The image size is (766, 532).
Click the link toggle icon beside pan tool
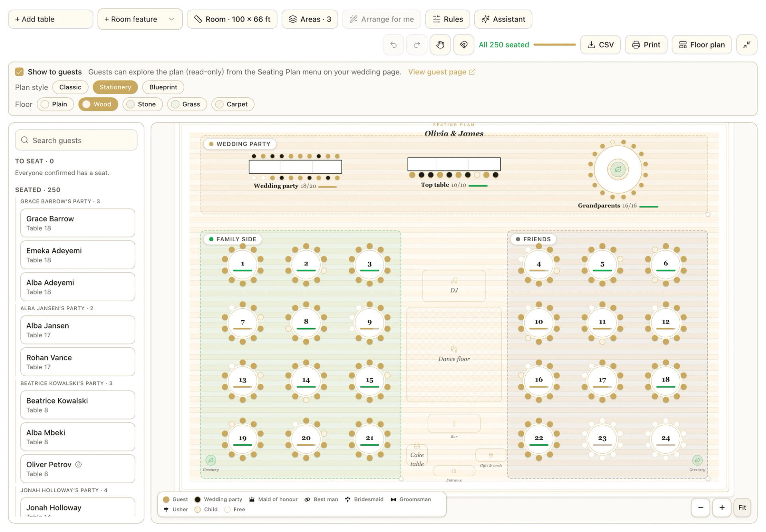pos(464,45)
